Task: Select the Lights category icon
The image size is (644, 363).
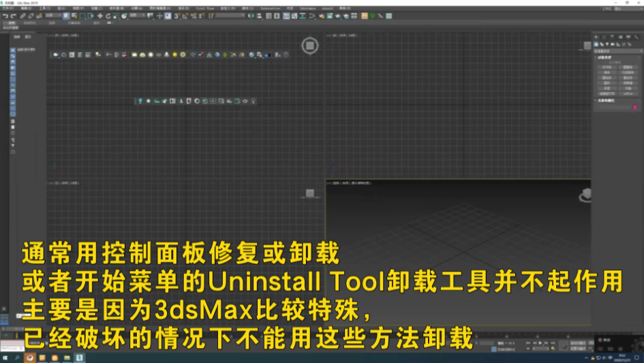Action: pyautogui.click(x=607, y=44)
